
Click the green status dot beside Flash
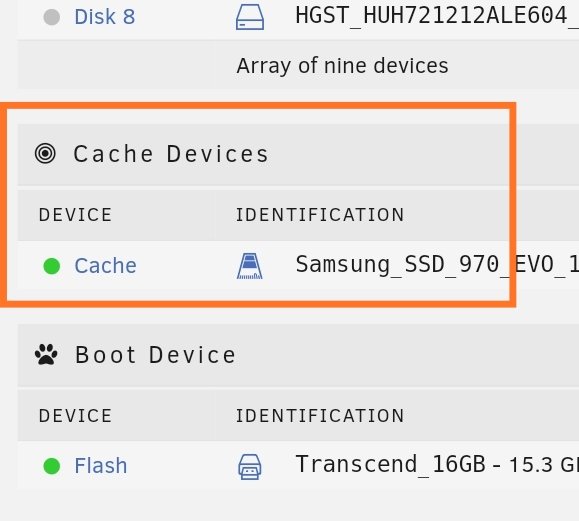tap(52, 466)
